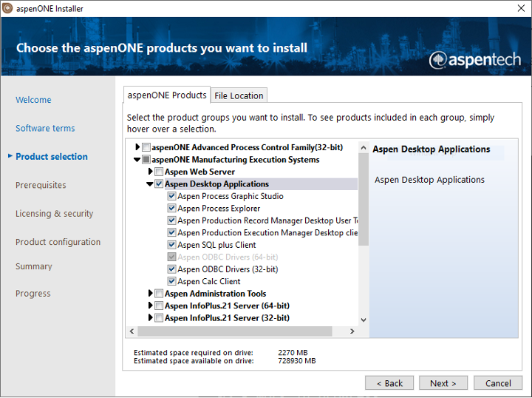Expand Aspen Administration Tools tree node

(150, 294)
